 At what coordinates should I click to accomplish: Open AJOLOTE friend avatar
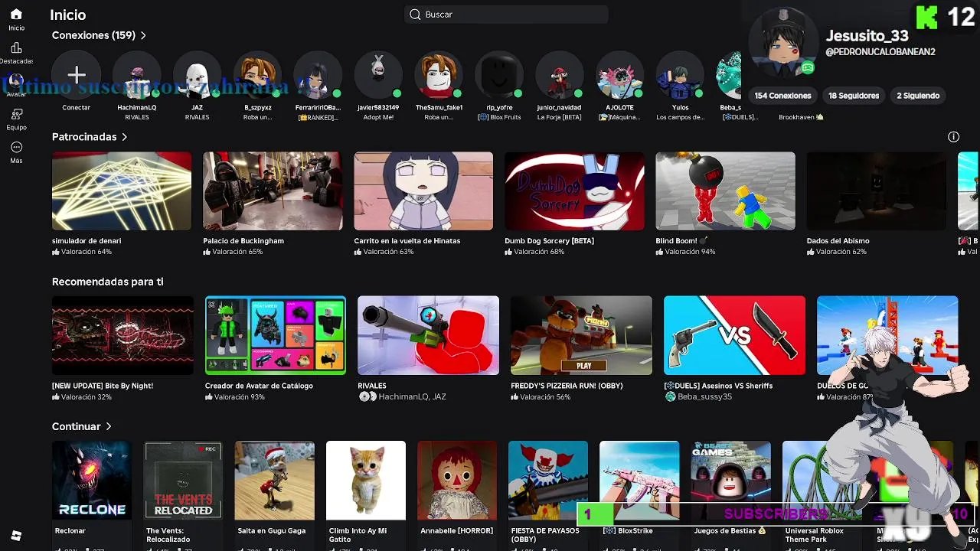[620, 74]
